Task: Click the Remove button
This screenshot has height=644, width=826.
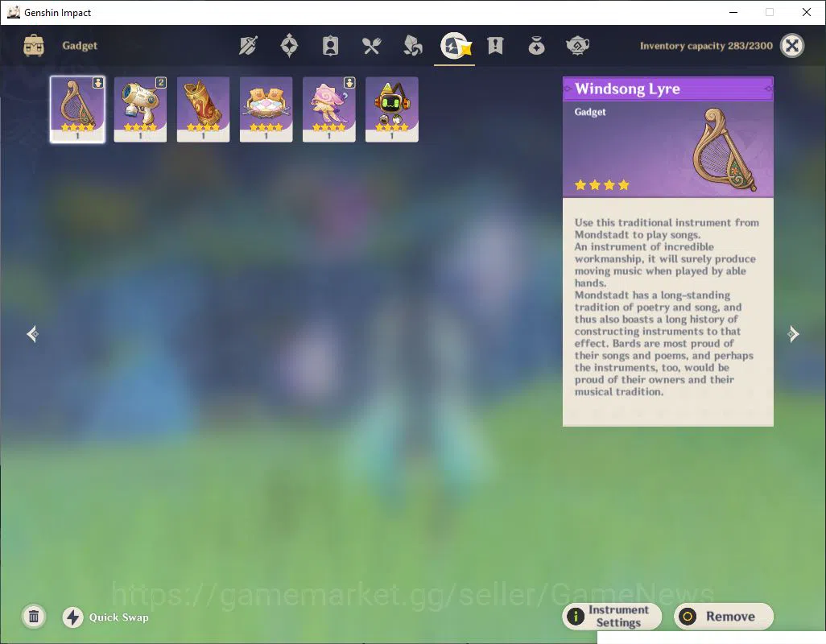Action: [x=724, y=616]
